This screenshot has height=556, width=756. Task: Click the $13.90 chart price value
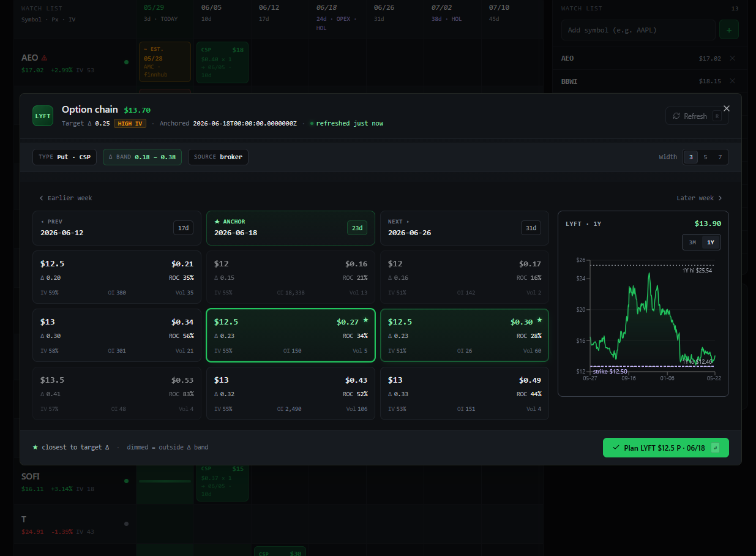point(708,224)
